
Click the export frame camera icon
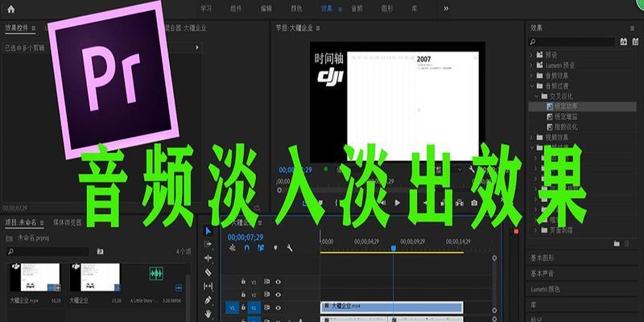coord(474,203)
